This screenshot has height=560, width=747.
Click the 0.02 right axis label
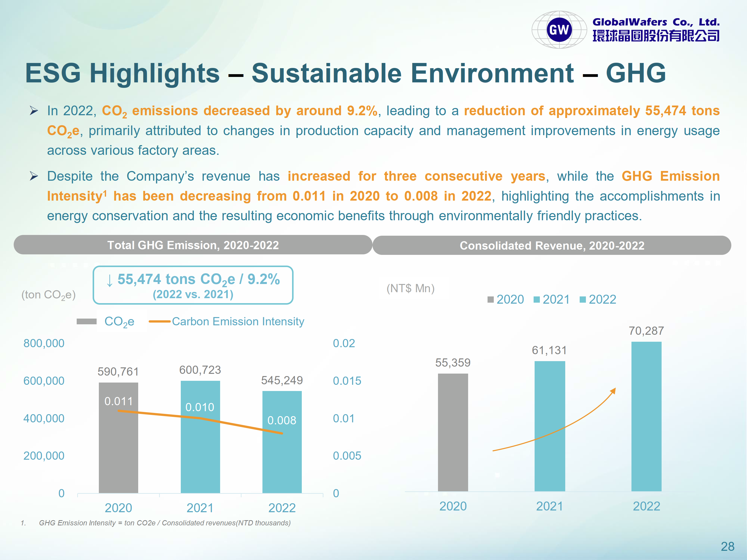click(344, 343)
